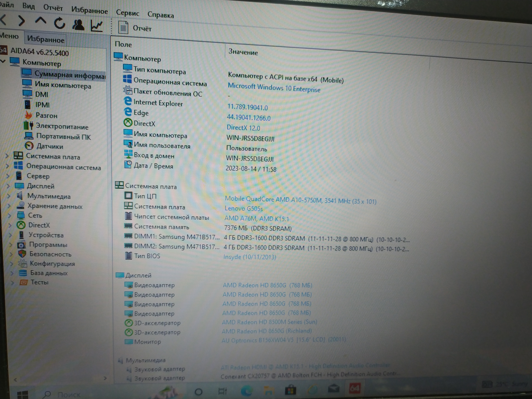Screen dimensions: 532x399
Task: Select AIDA64 v6.25.5400 root tree node
Action: (39, 52)
